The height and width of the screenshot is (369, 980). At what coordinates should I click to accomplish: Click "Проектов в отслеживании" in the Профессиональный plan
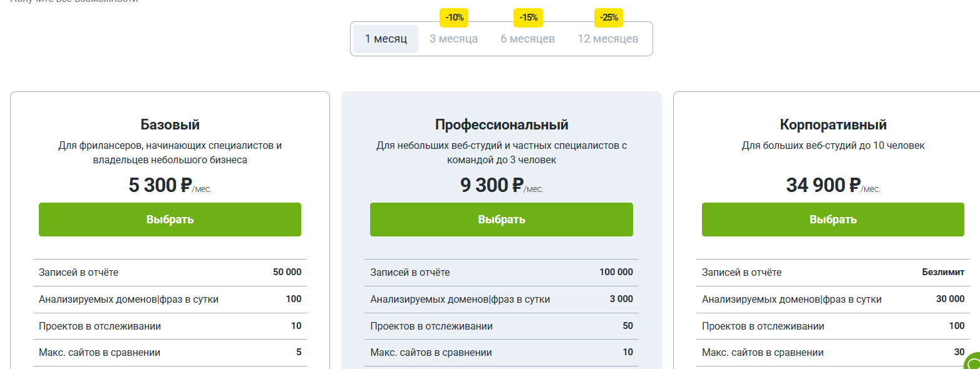point(431,326)
